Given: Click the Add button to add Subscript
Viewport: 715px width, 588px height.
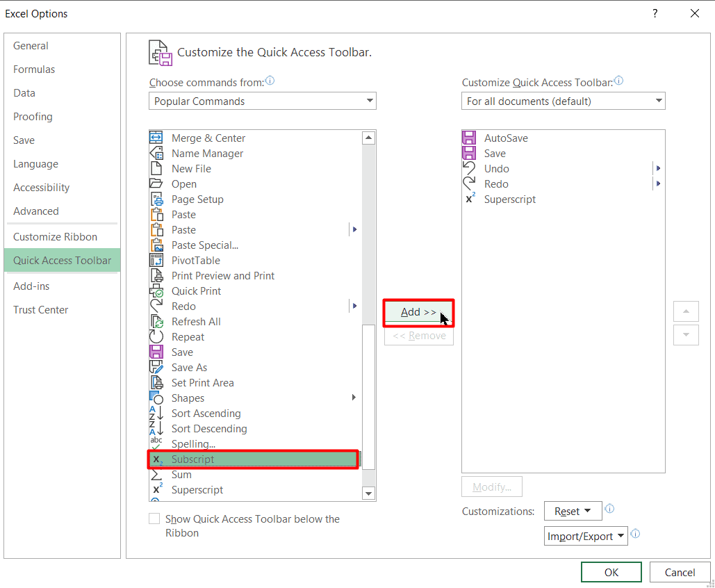Looking at the screenshot, I should (418, 312).
